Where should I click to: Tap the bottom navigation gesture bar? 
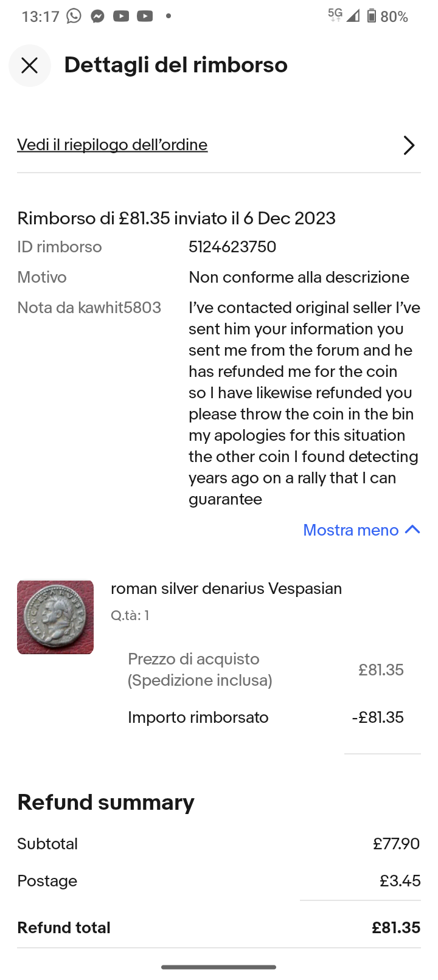(219, 967)
